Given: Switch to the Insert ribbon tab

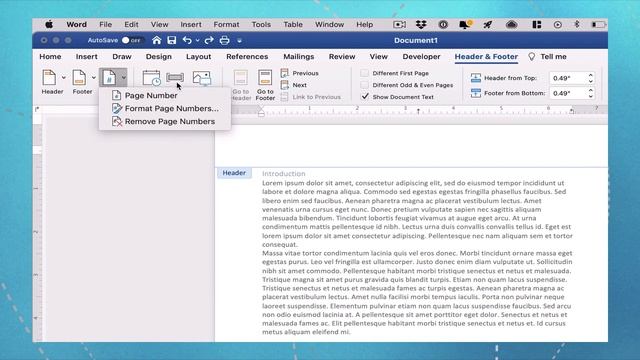Looking at the screenshot, I should (x=87, y=57).
